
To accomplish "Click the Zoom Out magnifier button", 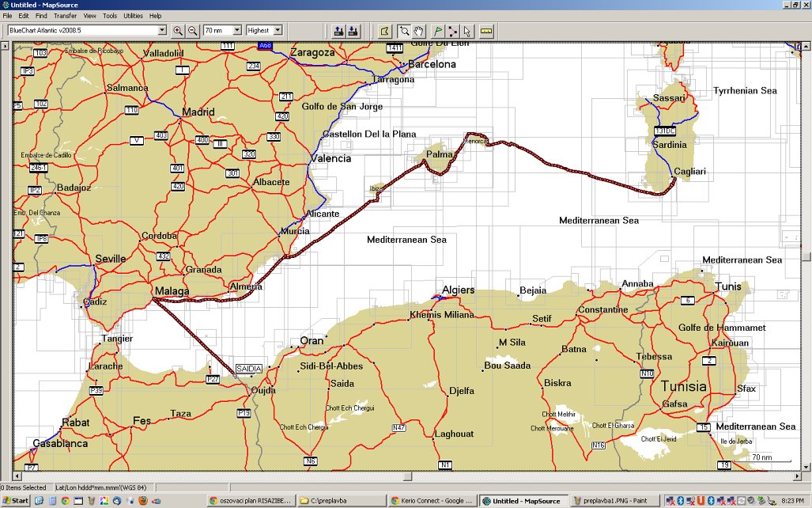I will [192, 31].
